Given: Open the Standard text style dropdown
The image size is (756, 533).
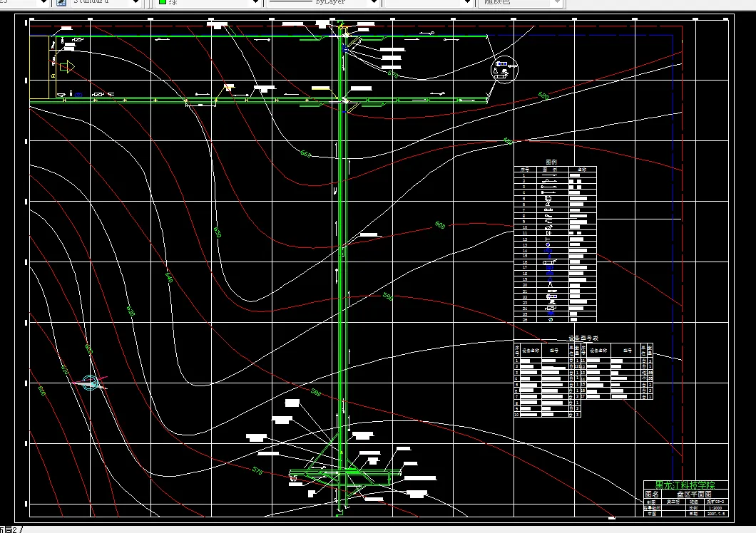Looking at the screenshot, I should [x=136, y=2].
